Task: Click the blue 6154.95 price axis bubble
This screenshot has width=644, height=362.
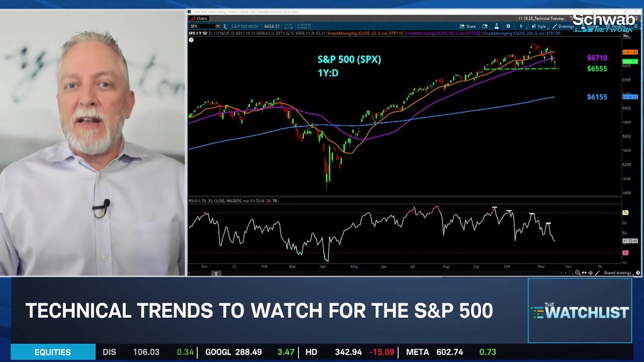Action: [630, 97]
